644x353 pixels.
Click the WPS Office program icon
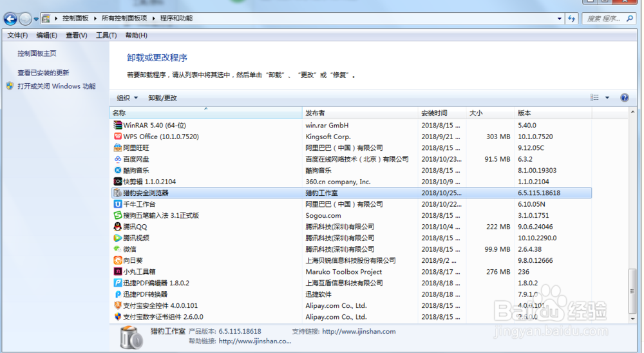pyautogui.click(x=118, y=136)
